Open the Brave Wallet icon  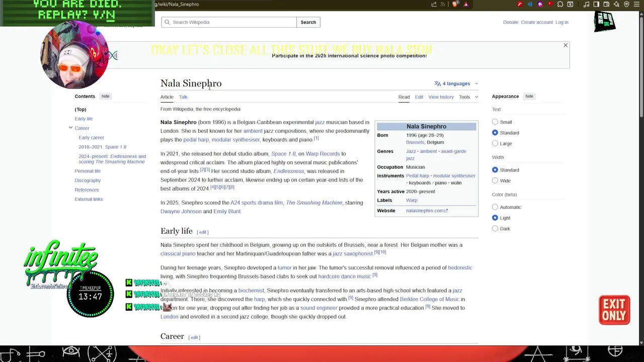(606, 4)
